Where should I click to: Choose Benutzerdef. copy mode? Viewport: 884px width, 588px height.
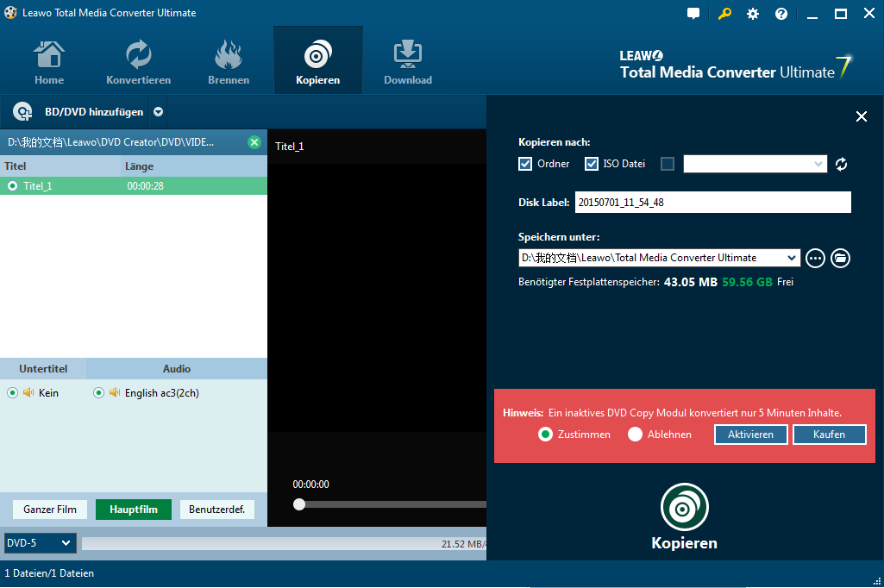click(x=217, y=509)
